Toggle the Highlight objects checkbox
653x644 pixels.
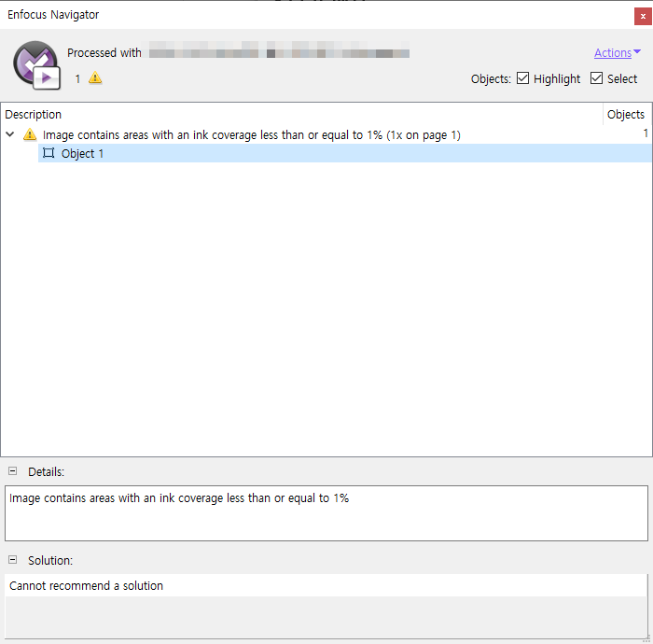523,78
